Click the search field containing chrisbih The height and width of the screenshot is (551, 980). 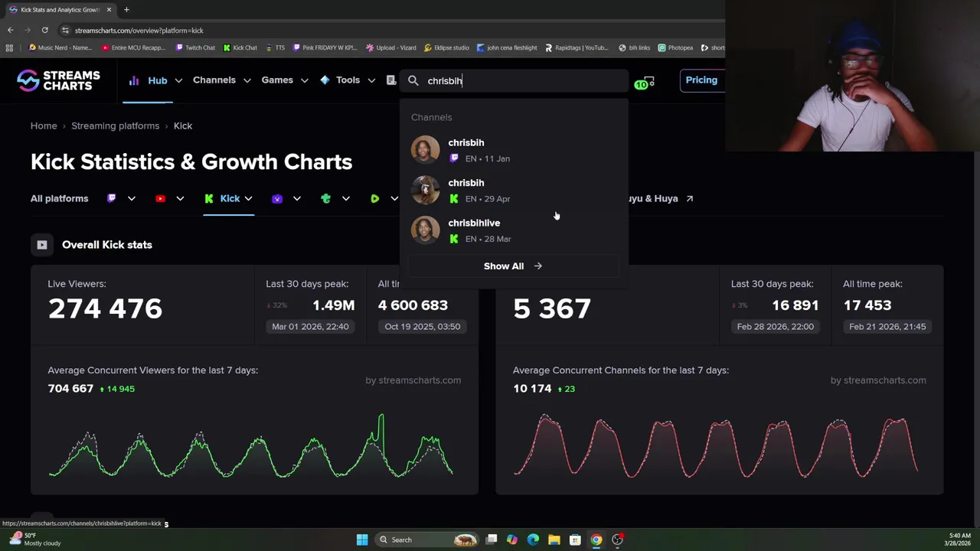coord(513,80)
